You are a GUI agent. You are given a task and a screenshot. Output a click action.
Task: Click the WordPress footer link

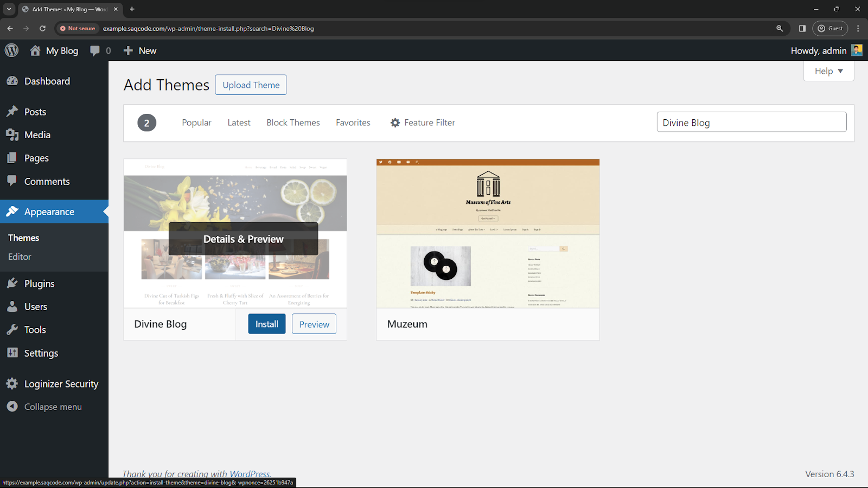click(x=250, y=474)
